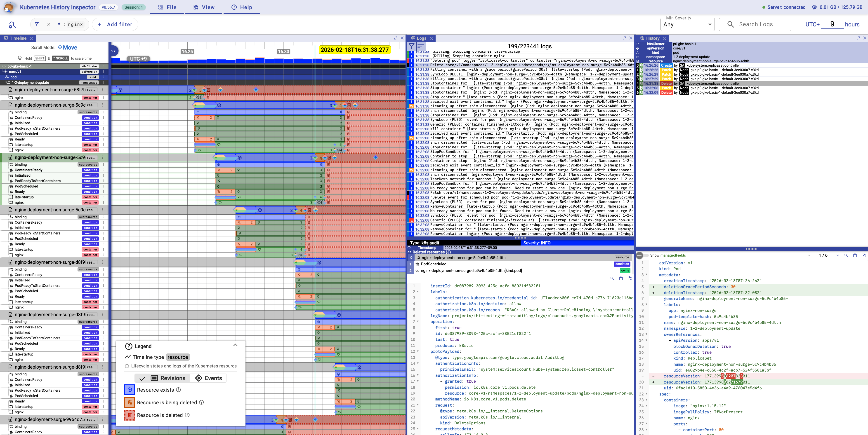Click the timeline horizontal fit arrows button
868x435 pixels.
113,51
